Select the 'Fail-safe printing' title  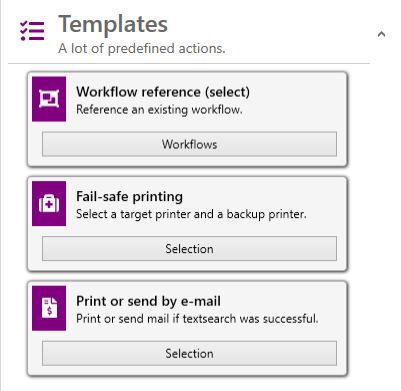(129, 196)
